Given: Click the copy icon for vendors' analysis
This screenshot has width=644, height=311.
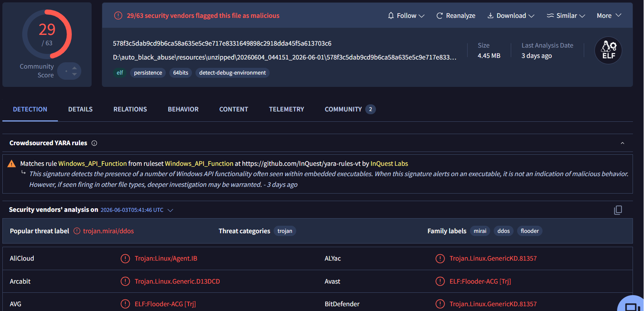Looking at the screenshot, I should (618, 210).
